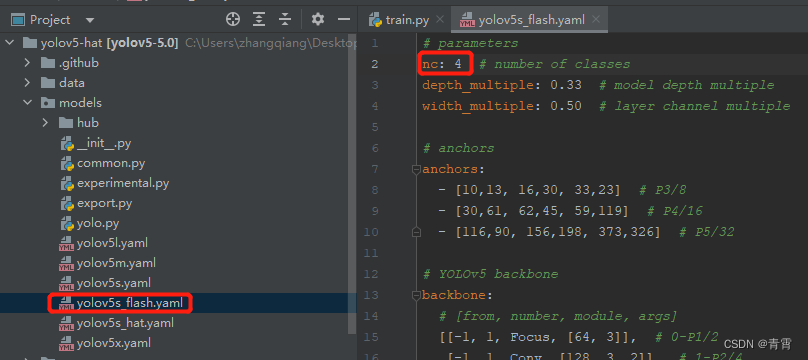
Task: Open __init__.py in the project tree
Action: coord(104,144)
